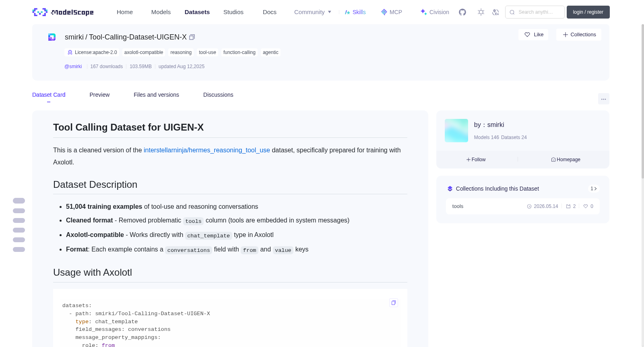The height and width of the screenshot is (347, 644).
Task: Visit smirki's Homepage
Action: [566, 160]
